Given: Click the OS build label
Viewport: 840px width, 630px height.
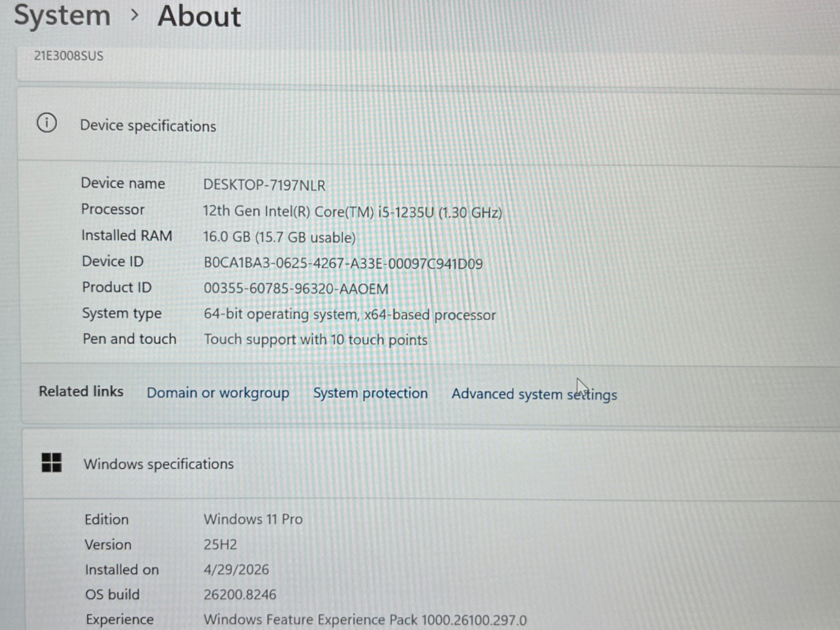Looking at the screenshot, I should 112,594.
